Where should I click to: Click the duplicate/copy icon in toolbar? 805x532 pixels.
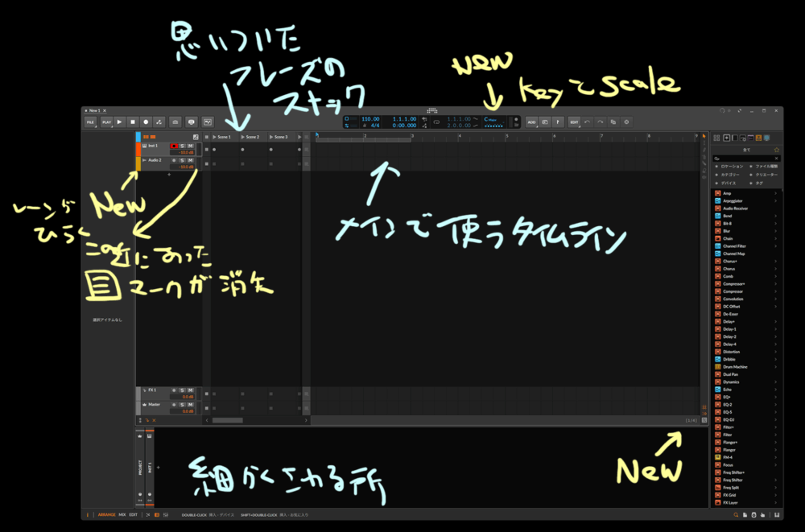(x=613, y=122)
